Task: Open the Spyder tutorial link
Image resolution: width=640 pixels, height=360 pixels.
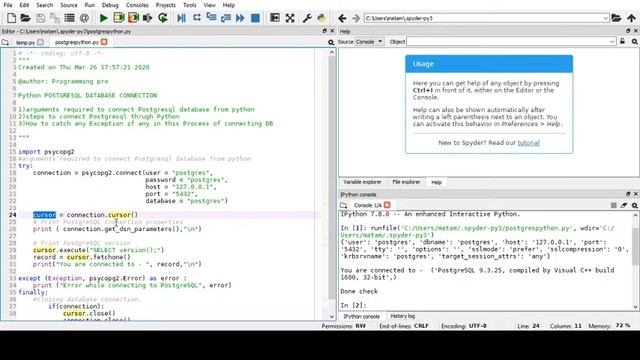Action: (x=529, y=143)
